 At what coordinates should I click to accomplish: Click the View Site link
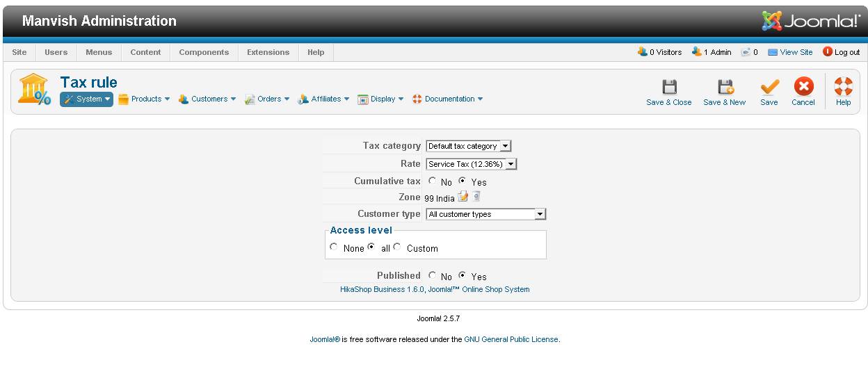(790, 52)
